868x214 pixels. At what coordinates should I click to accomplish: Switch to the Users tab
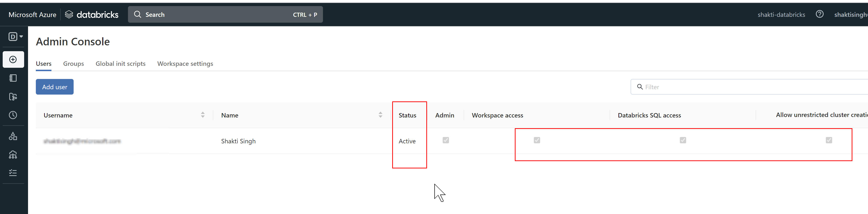pyautogui.click(x=43, y=64)
